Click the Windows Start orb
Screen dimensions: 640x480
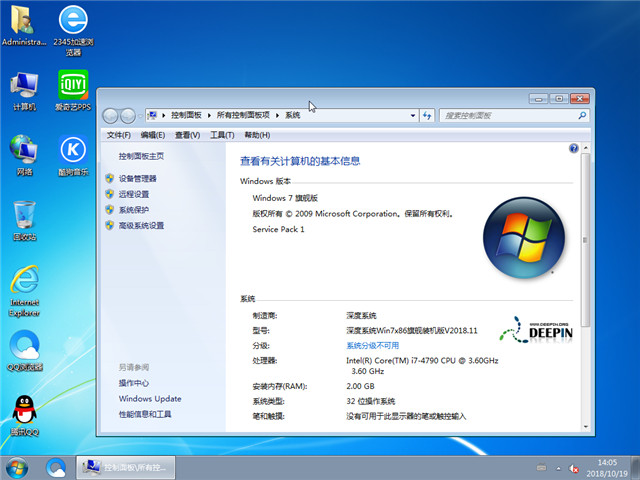(17, 468)
